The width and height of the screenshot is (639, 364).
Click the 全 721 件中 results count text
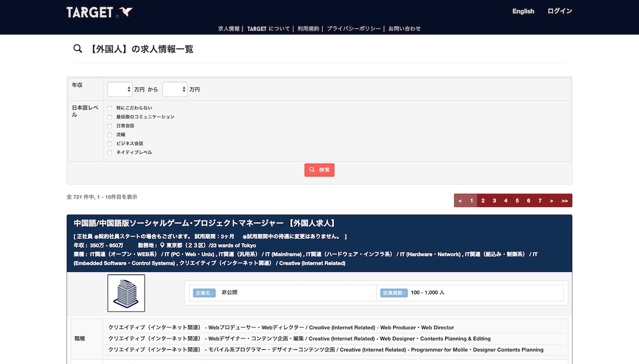[102, 197]
